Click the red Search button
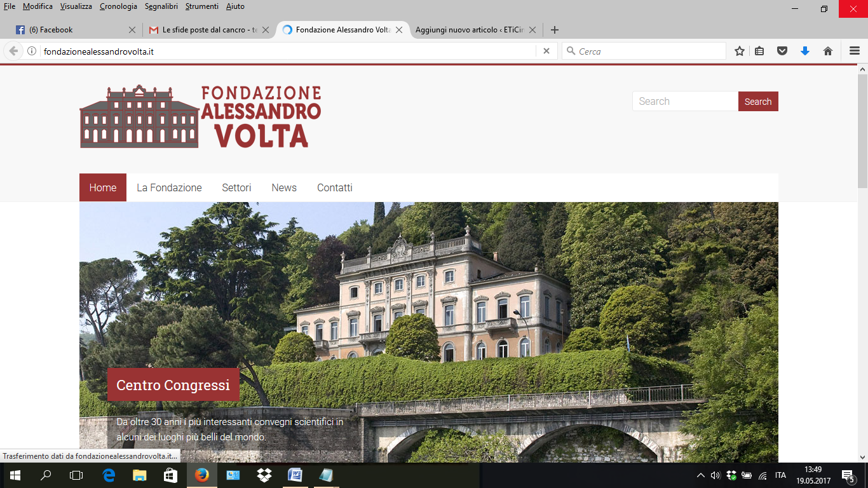Image resolution: width=868 pixels, height=488 pixels. pyautogui.click(x=758, y=102)
